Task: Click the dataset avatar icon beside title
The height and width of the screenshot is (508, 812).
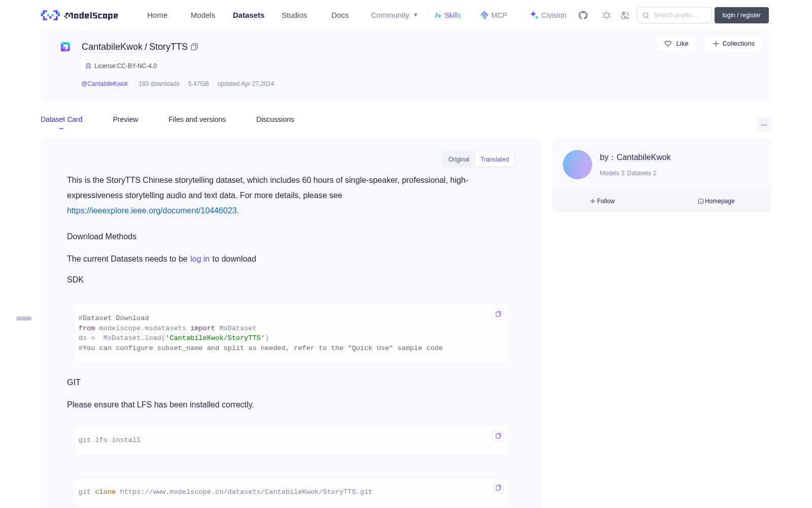Action: 65,47
